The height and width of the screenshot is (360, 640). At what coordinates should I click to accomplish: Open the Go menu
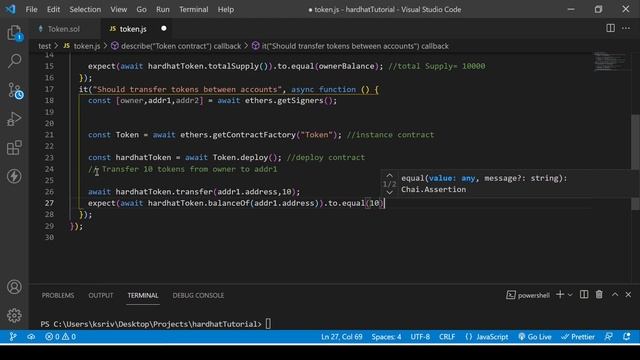141,9
